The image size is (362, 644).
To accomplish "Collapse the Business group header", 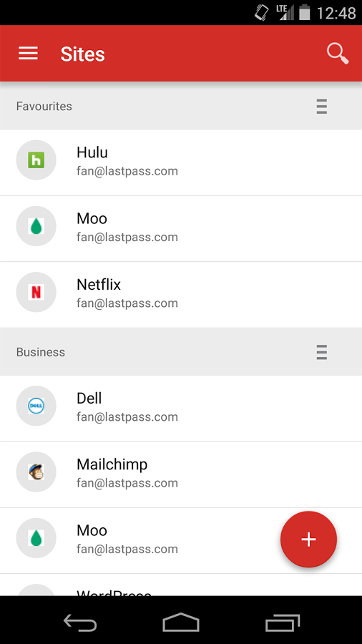I will pyautogui.click(x=181, y=352).
